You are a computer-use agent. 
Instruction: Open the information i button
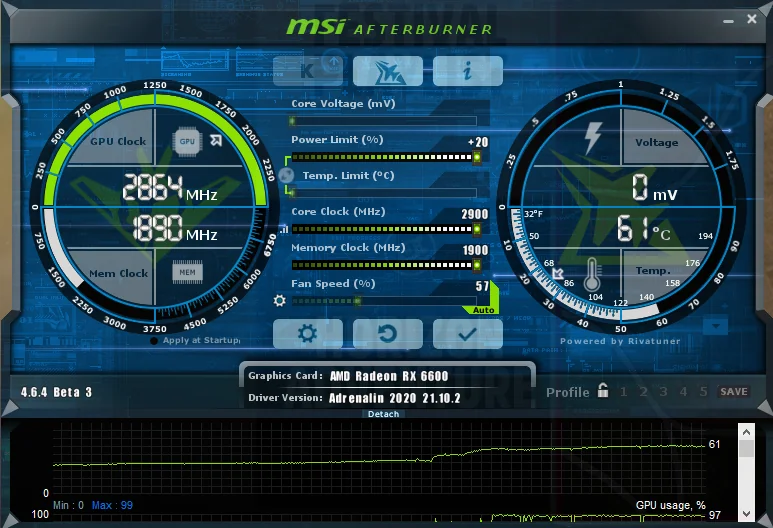467,70
